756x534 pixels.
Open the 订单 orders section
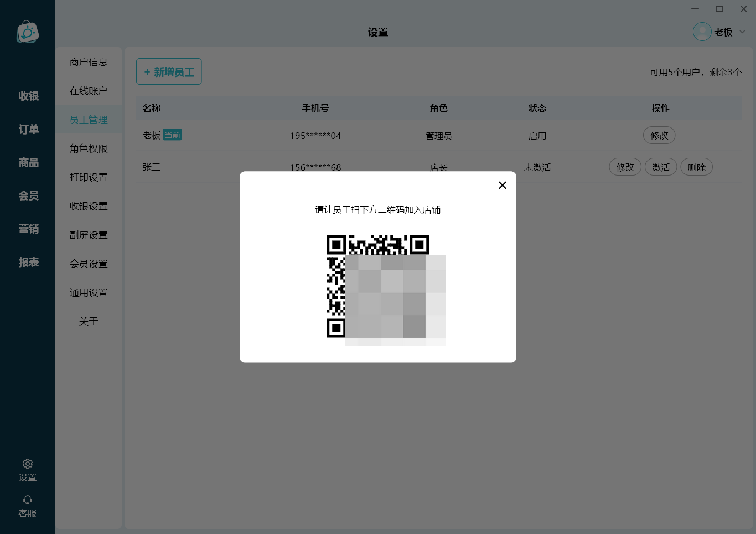[28, 129]
